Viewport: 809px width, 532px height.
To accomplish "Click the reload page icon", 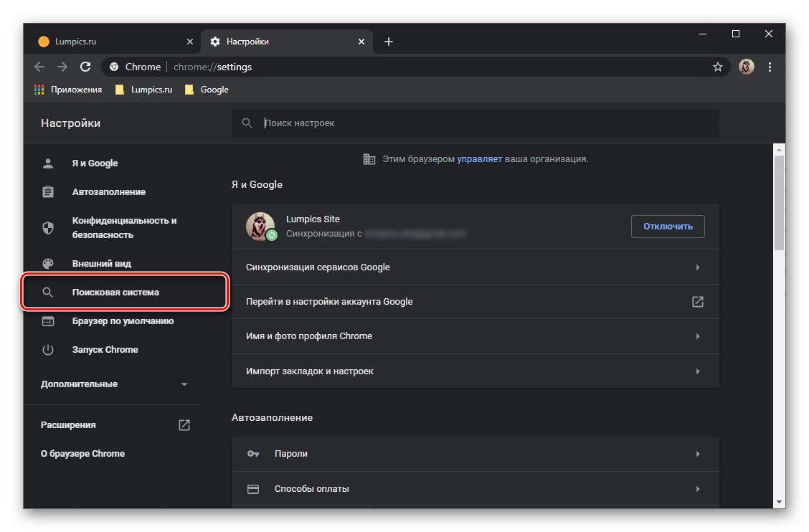I will (85, 67).
